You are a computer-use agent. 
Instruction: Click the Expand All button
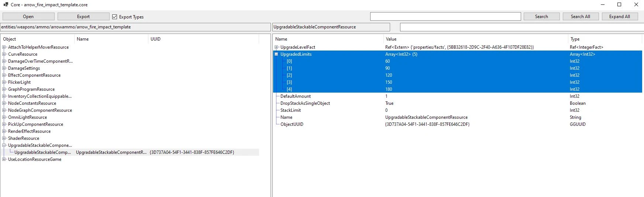[x=620, y=17]
